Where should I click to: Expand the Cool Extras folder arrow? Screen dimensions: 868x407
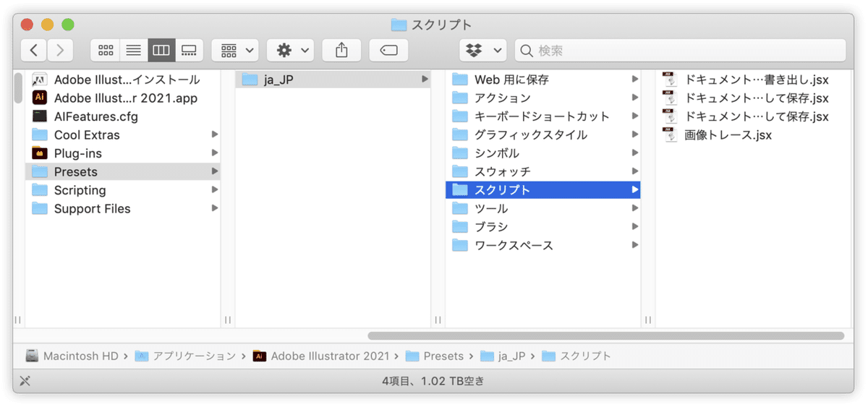pos(214,134)
